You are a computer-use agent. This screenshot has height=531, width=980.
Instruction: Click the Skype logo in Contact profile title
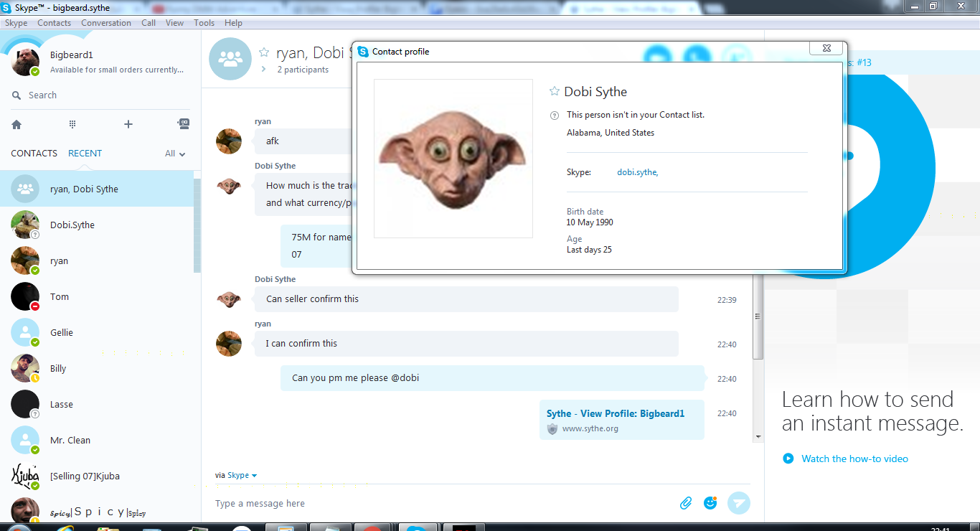(363, 52)
